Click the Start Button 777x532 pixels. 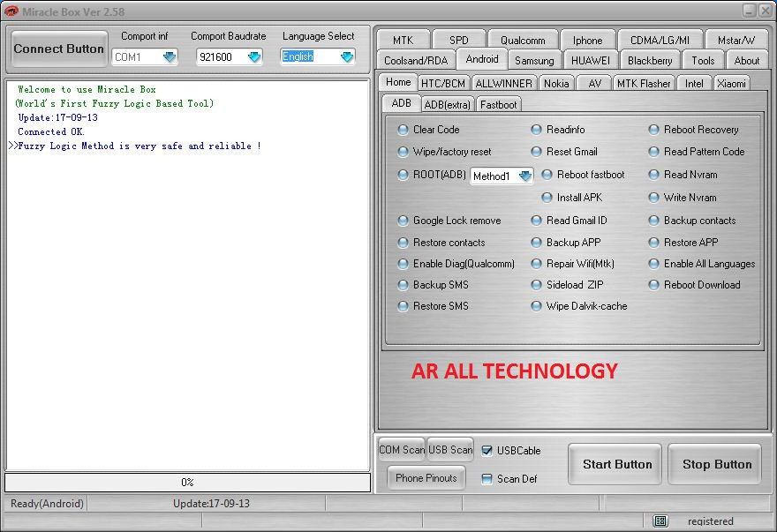tap(615, 464)
